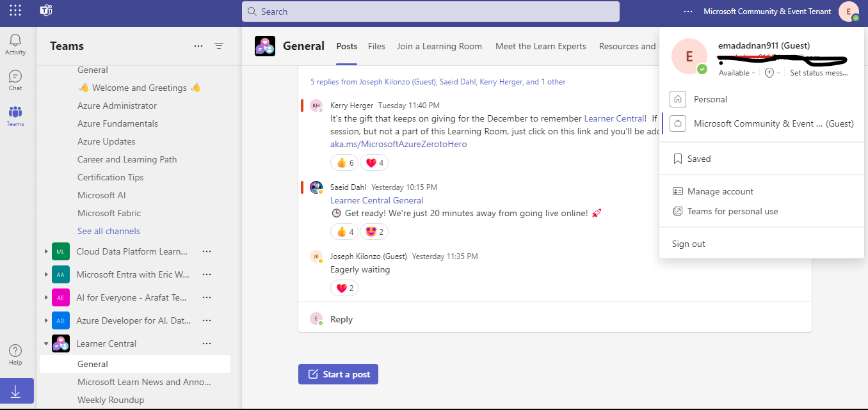Open the Available status dropdown
This screenshot has width=868, height=410.
735,72
